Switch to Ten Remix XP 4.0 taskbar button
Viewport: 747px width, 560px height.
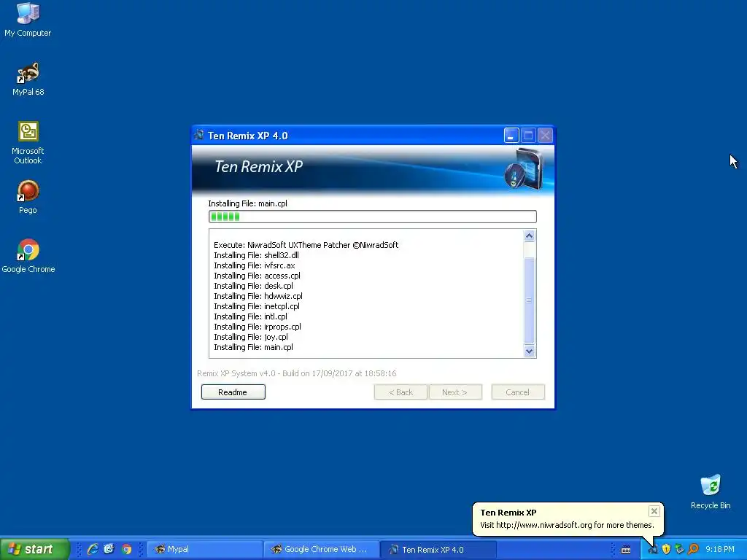tap(438, 550)
